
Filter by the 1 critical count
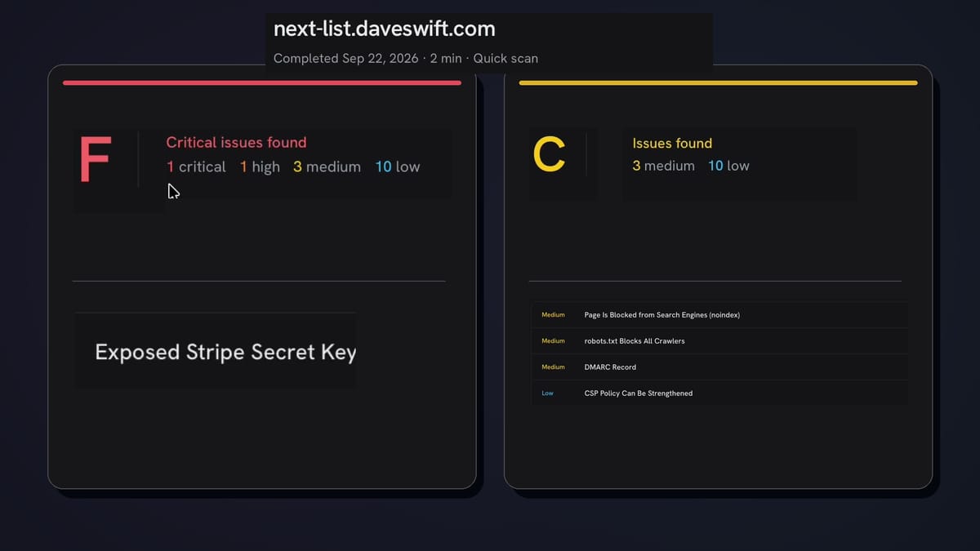[x=196, y=167]
